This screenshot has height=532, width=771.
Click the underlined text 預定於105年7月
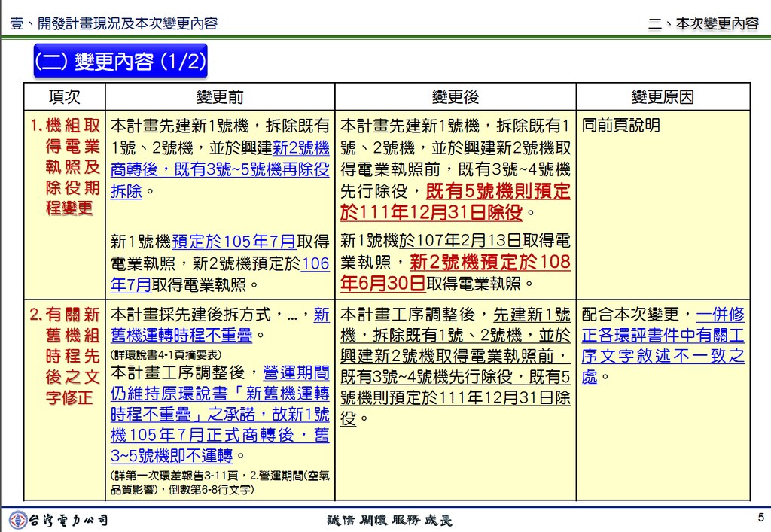[234, 242]
